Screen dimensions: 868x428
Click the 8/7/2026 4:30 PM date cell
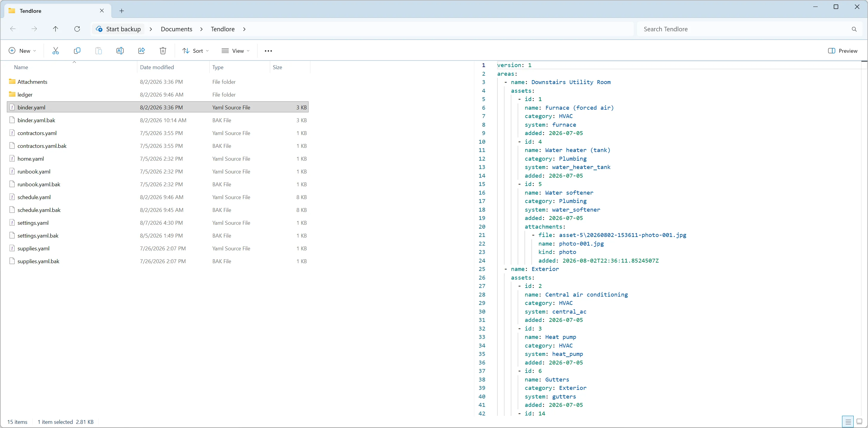click(x=161, y=223)
